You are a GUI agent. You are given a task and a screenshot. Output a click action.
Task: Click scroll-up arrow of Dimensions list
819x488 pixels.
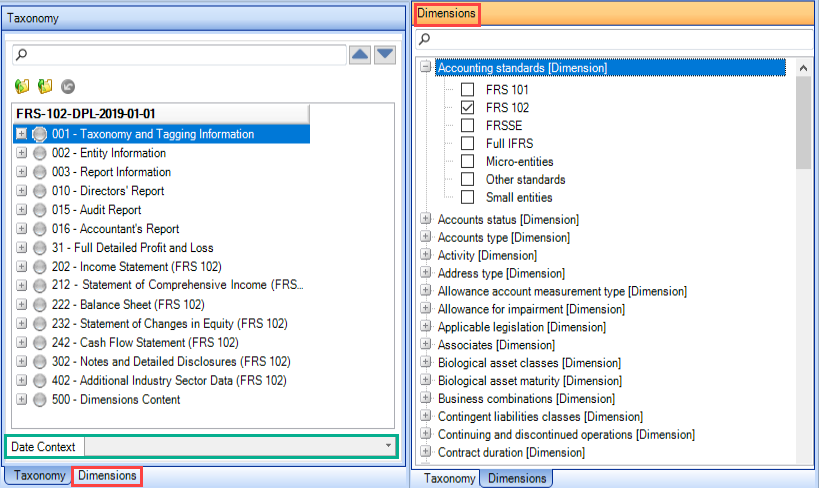pyautogui.click(x=803, y=68)
